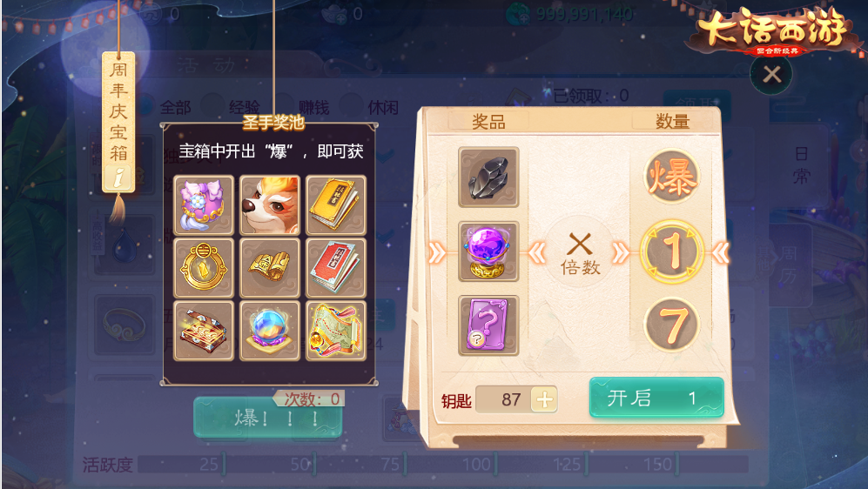Click the golden scroll prize icon
This screenshot has height=489, width=868.
(x=270, y=268)
